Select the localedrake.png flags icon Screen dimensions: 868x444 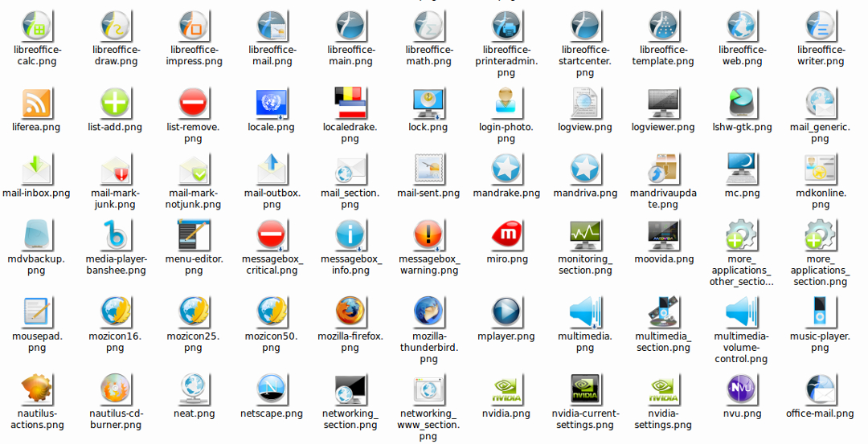[x=350, y=103]
